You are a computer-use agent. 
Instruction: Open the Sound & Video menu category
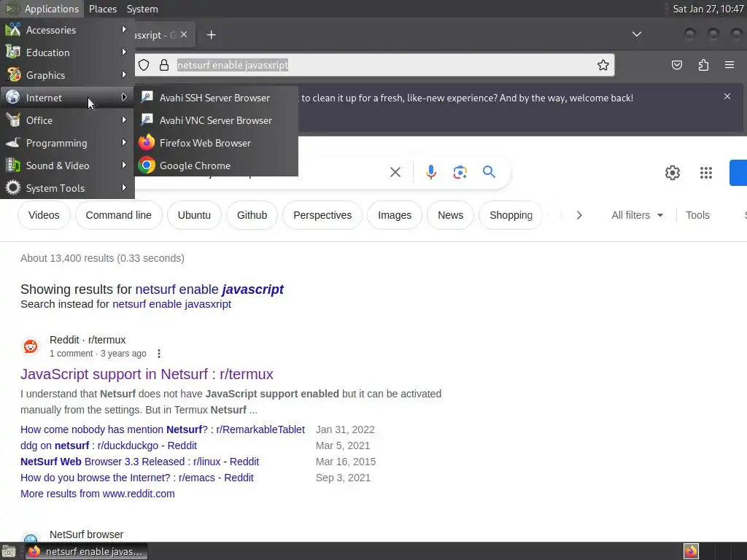point(67,166)
